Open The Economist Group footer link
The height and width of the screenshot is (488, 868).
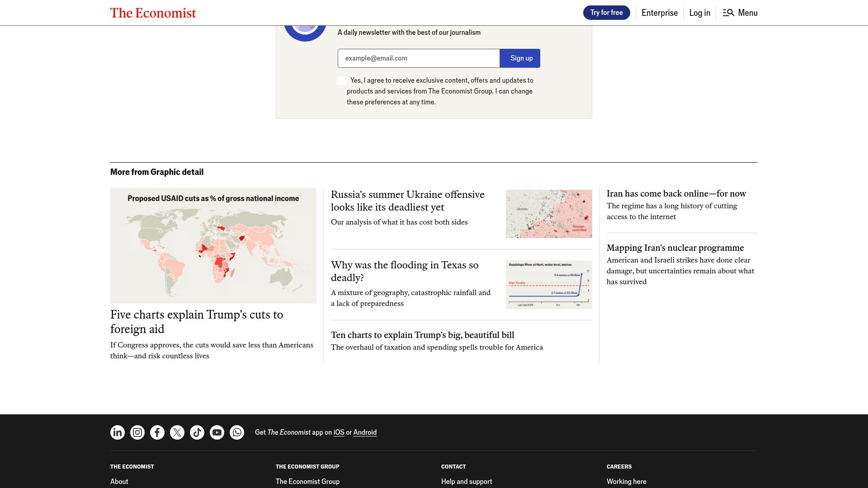(307, 482)
